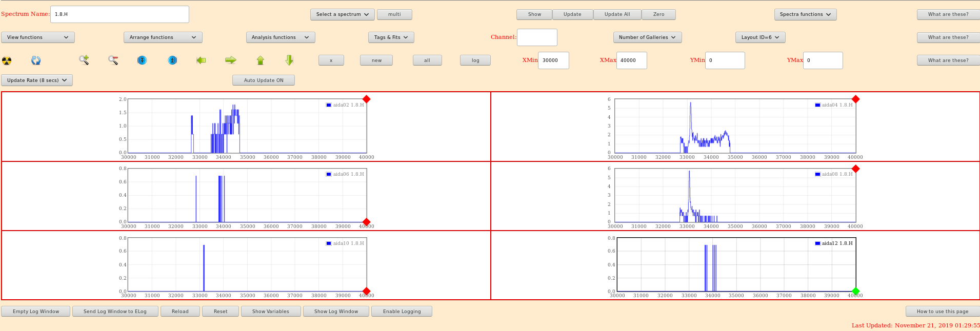Expand the View functions dropdown
Image resolution: width=980 pixels, height=331 pixels.
pos(38,37)
